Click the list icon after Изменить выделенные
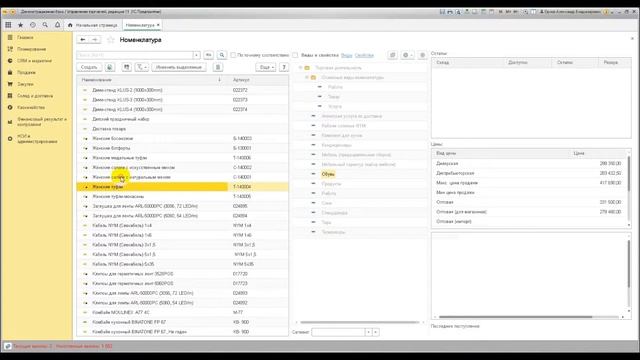Image resolution: width=640 pixels, height=360 pixels. (x=218, y=67)
